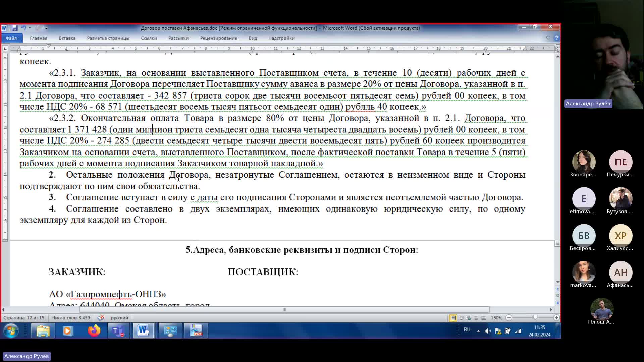Select participant ПЕ Печурки... avatar
The width and height of the screenshot is (644, 362).
621,162
